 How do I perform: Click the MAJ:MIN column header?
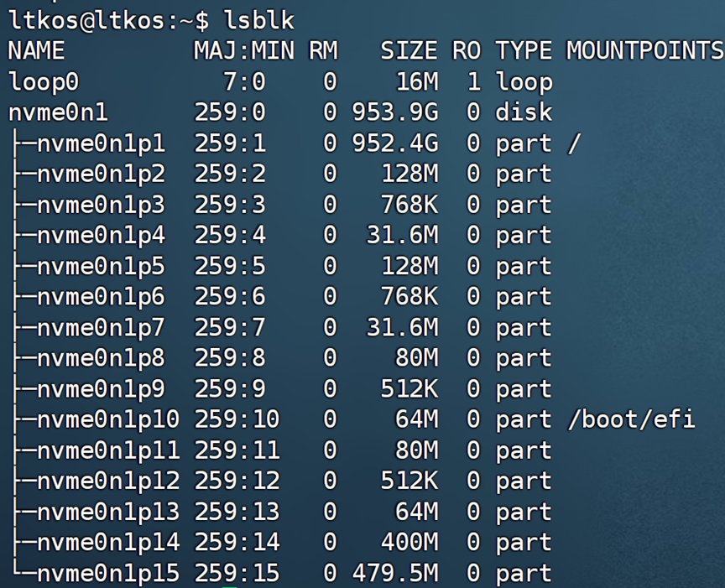pos(243,51)
